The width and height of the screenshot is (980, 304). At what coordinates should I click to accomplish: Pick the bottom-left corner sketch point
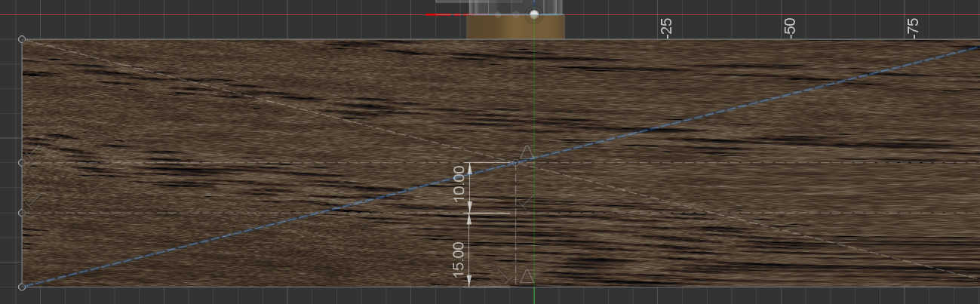pyautogui.click(x=22, y=287)
